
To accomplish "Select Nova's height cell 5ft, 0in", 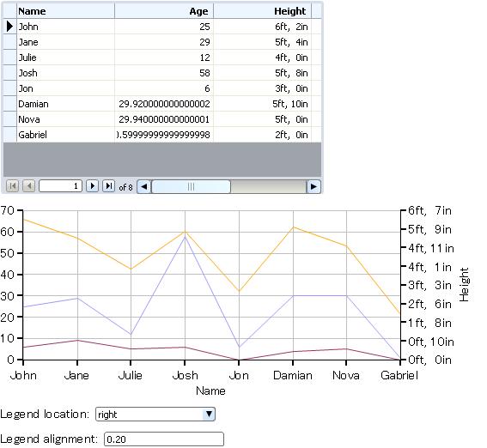I will point(263,119).
